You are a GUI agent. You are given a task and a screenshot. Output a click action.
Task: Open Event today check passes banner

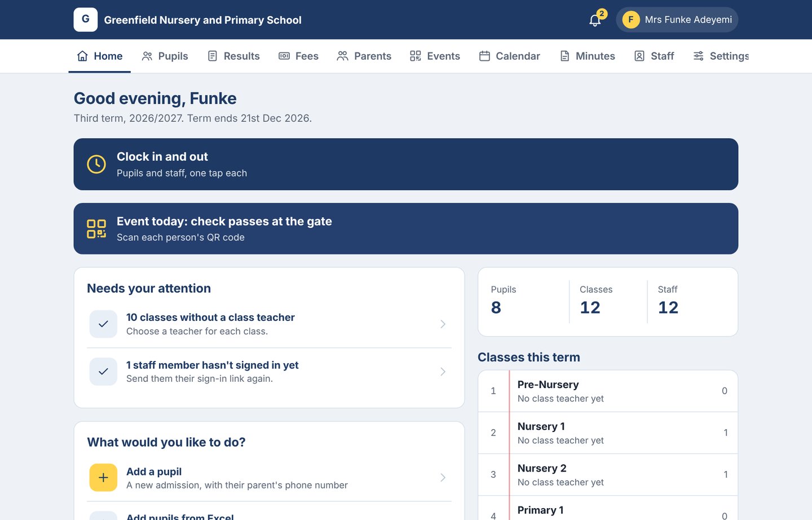(x=406, y=228)
